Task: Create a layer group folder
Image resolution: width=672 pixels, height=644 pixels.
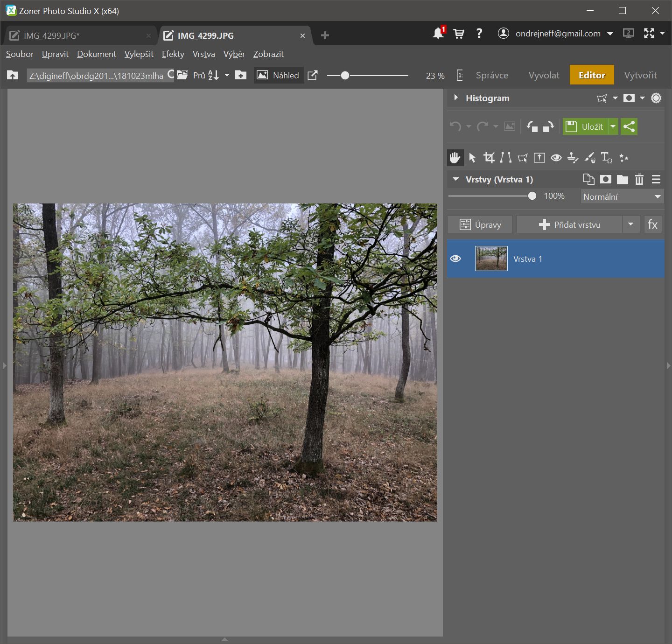Action: click(623, 179)
